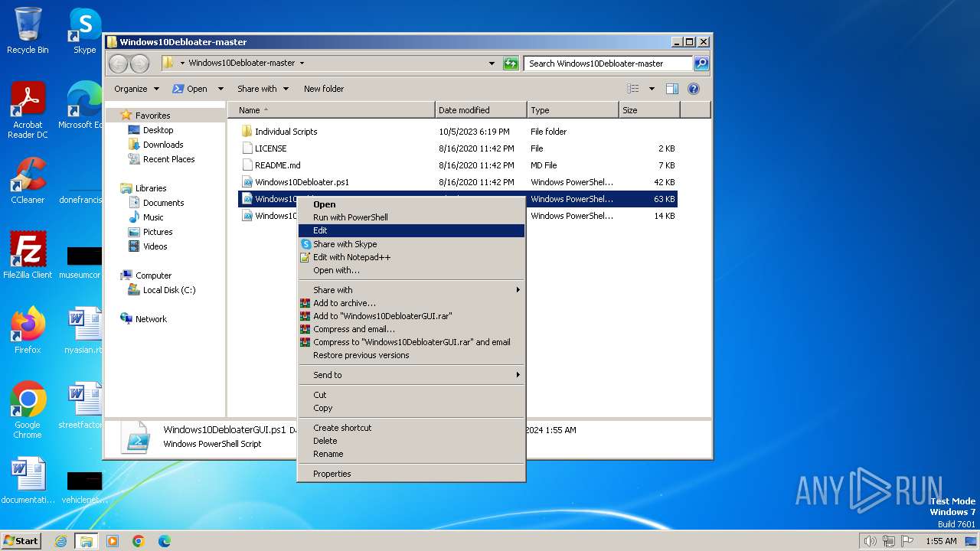Select Run with PowerShell

(411, 217)
